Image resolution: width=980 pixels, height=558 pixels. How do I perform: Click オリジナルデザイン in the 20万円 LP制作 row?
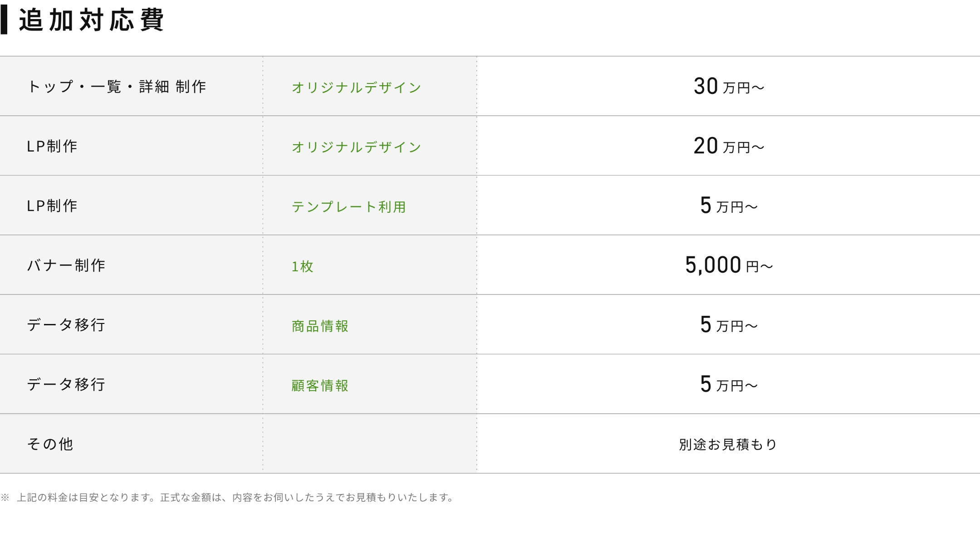click(357, 147)
